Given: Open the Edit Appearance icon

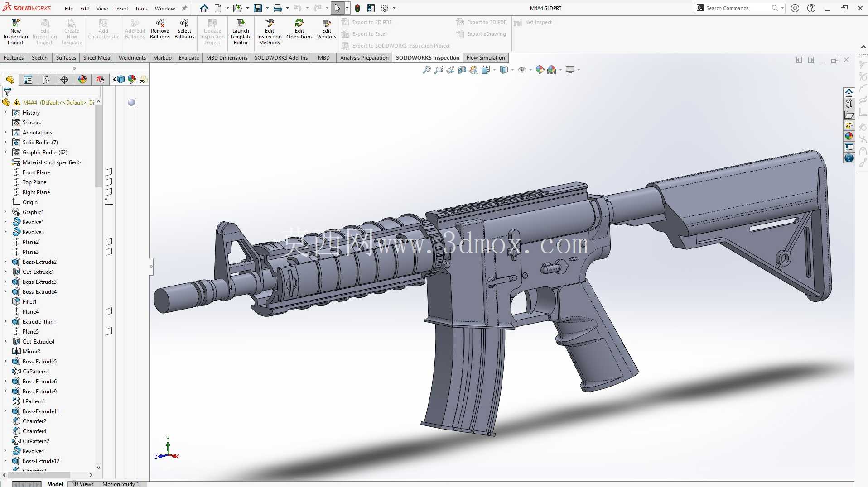Looking at the screenshot, I should tap(540, 70).
